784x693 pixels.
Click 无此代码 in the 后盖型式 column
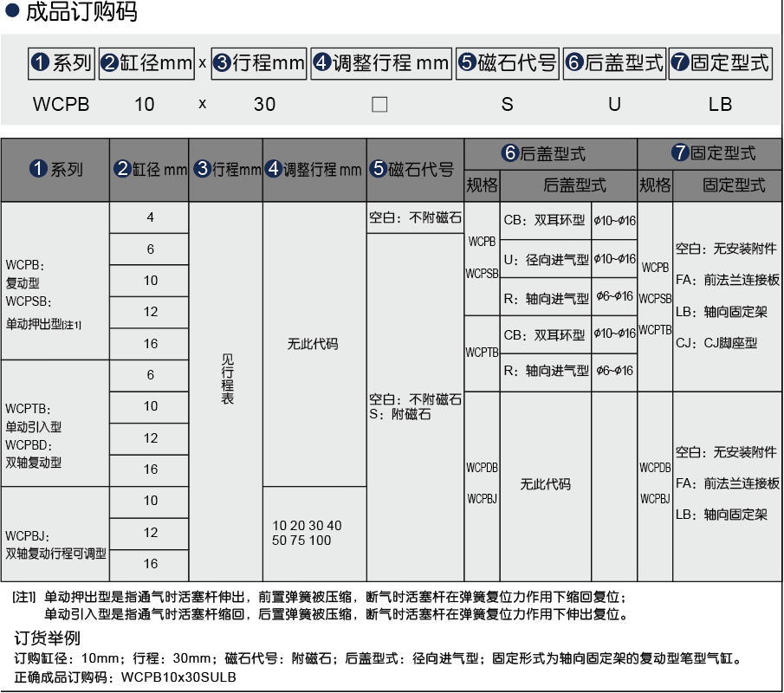tap(546, 484)
